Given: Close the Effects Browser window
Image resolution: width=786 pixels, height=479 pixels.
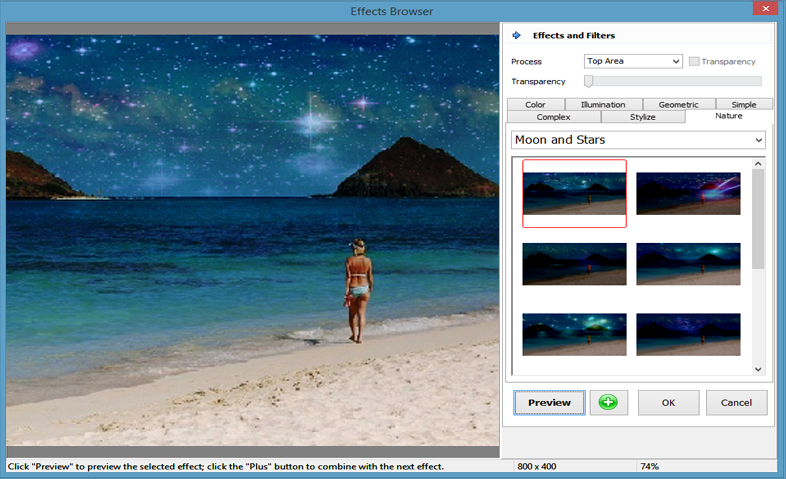Looking at the screenshot, I should (765, 8).
